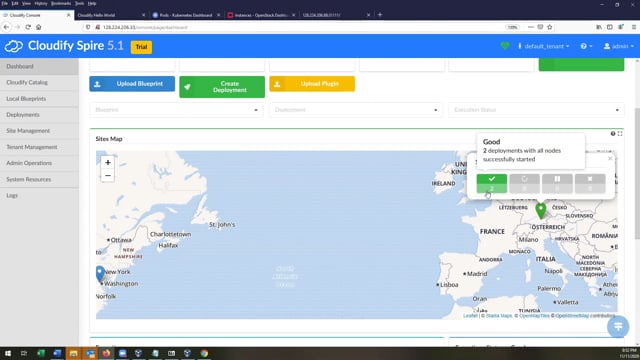Click the bookmark star icon in address bar
The width and height of the screenshot is (640, 360).
(549, 27)
